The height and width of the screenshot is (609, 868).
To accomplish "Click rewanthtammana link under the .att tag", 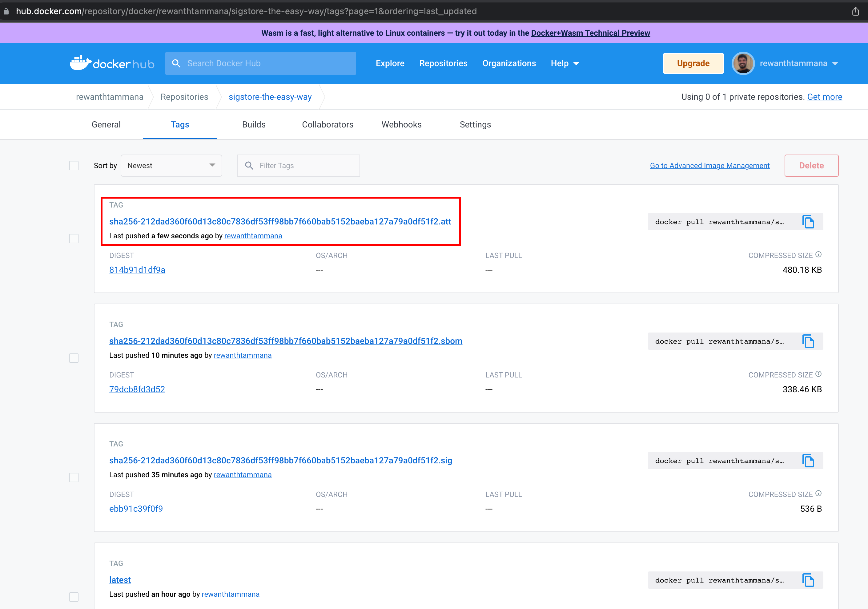I will tap(253, 236).
